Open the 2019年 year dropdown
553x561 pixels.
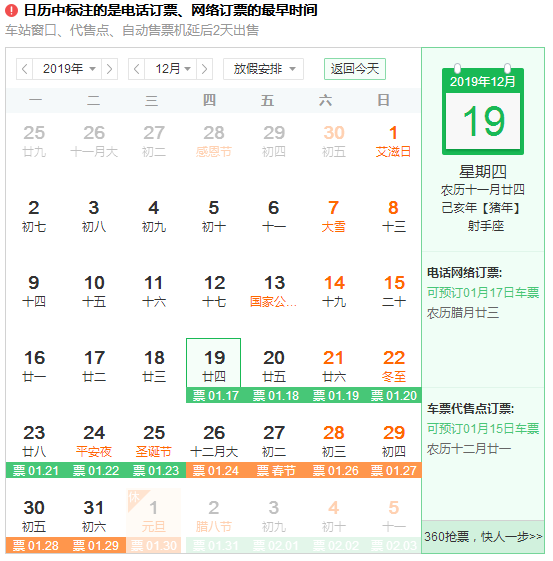(x=67, y=69)
